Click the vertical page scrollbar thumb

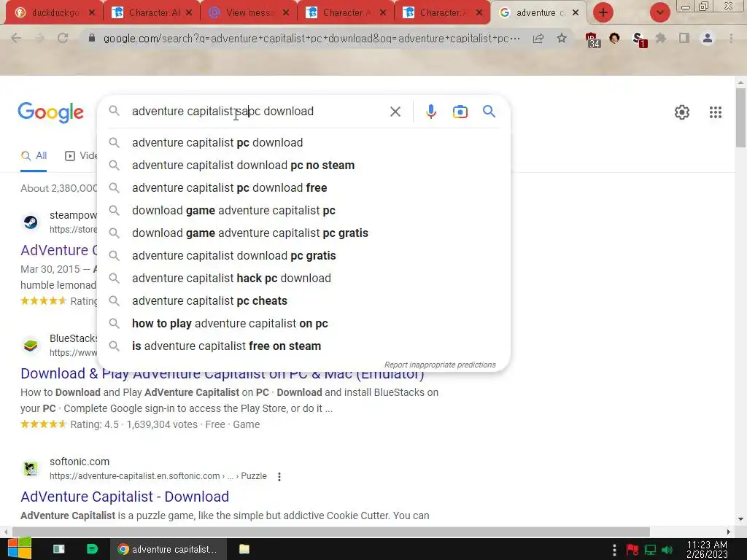pyautogui.click(x=740, y=118)
